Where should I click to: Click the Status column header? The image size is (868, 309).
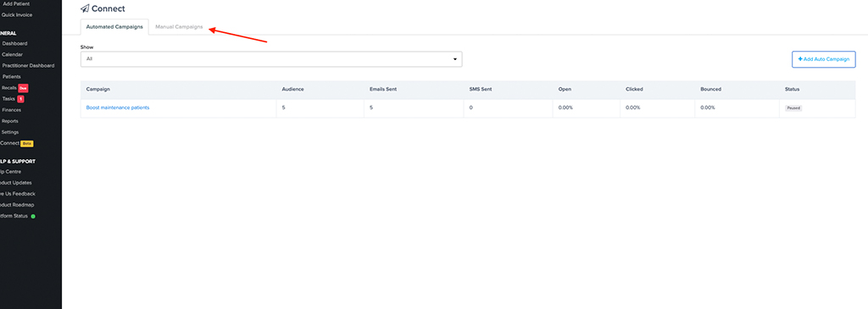(x=792, y=90)
